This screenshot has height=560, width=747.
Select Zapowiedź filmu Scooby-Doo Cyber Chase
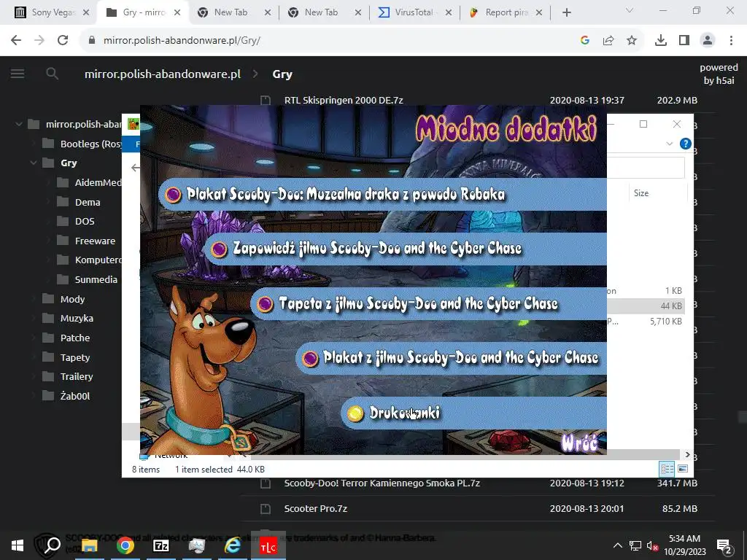(406, 249)
